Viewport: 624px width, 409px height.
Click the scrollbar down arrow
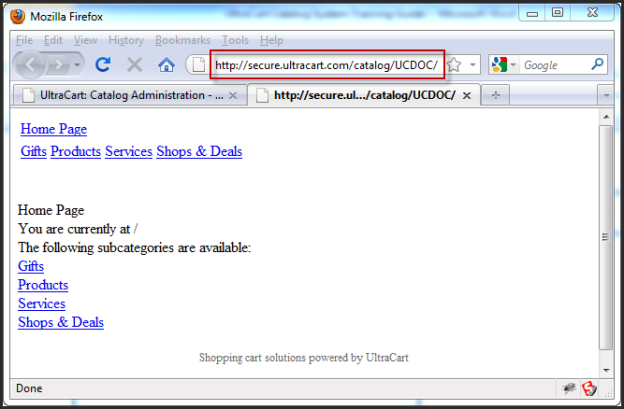(606, 370)
